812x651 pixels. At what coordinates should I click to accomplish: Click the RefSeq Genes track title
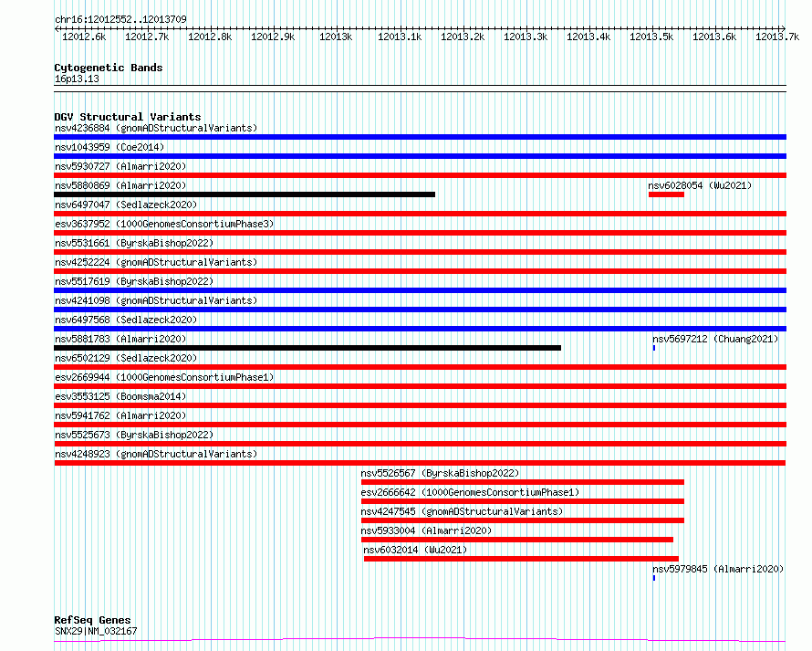pyautogui.click(x=92, y=621)
